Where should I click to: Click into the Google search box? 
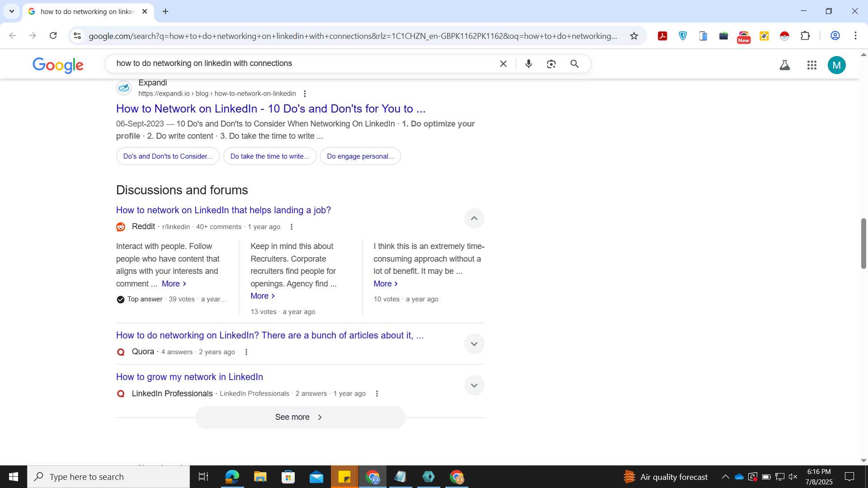tap(303, 64)
